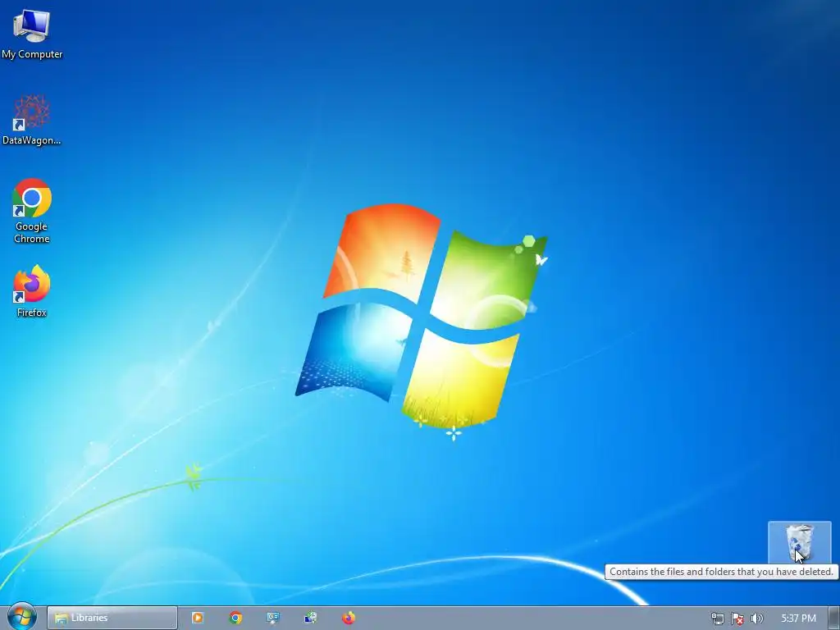Open Action Center flag tray icon
The height and width of the screenshot is (630, 840).
[x=737, y=619]
